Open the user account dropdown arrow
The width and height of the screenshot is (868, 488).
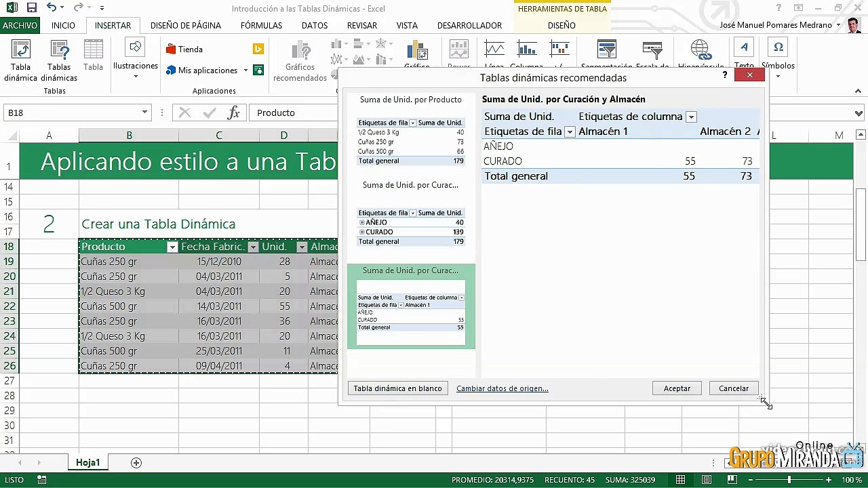point(839,25)
